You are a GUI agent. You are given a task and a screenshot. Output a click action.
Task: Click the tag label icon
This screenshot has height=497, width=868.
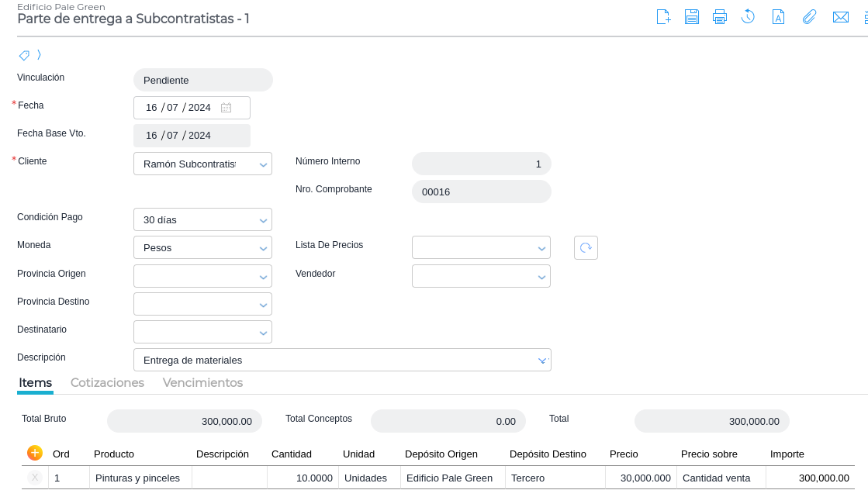(24, 55)
